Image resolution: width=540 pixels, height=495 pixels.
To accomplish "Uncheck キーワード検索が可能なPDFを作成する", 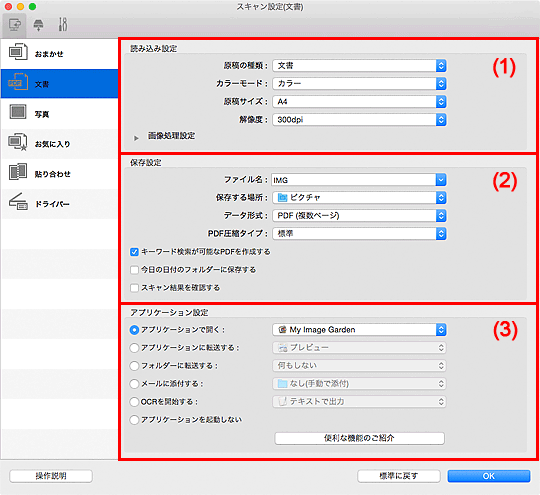I will tap(134, 252).
